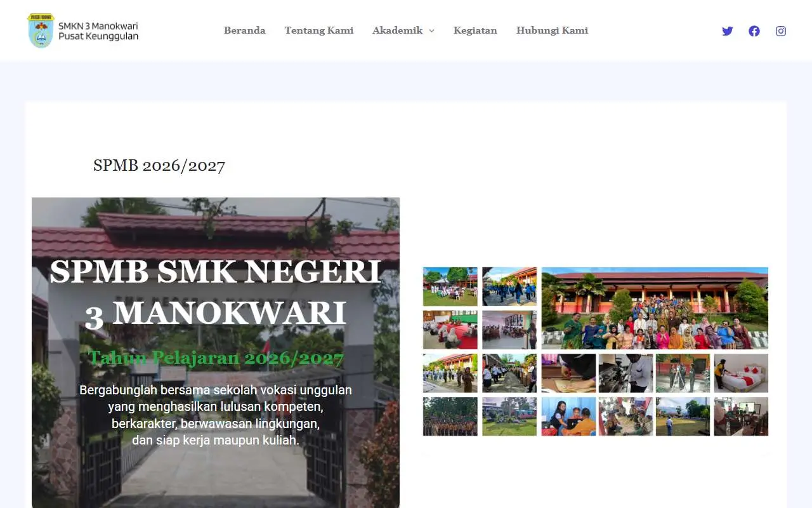Click the "SPMB SMK NEGERI 3 MANOKWARI" banner title
Screen dimensions: 812x508
coord(216,292)
